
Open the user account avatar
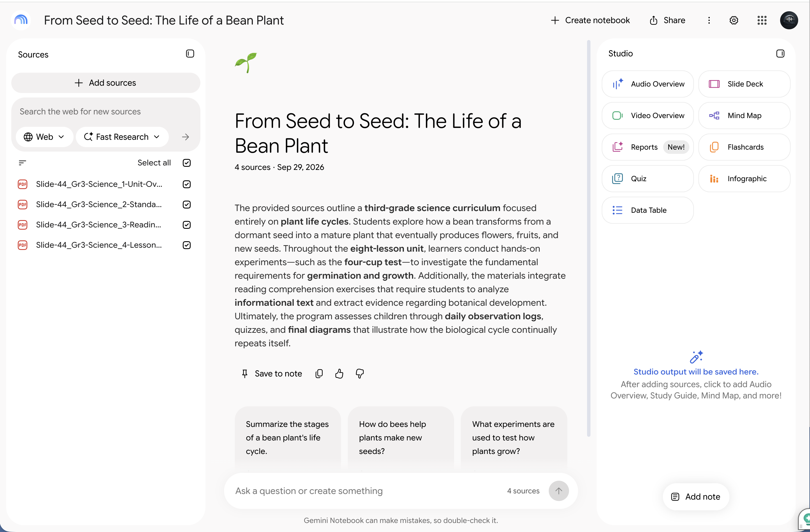(x=789, y=20)
